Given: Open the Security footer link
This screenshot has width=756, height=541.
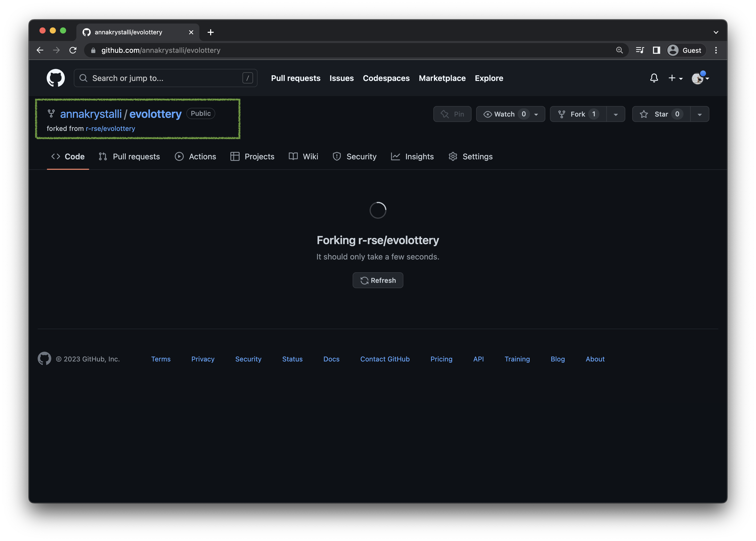Looking at the screenshot, I should pos(248,359).
